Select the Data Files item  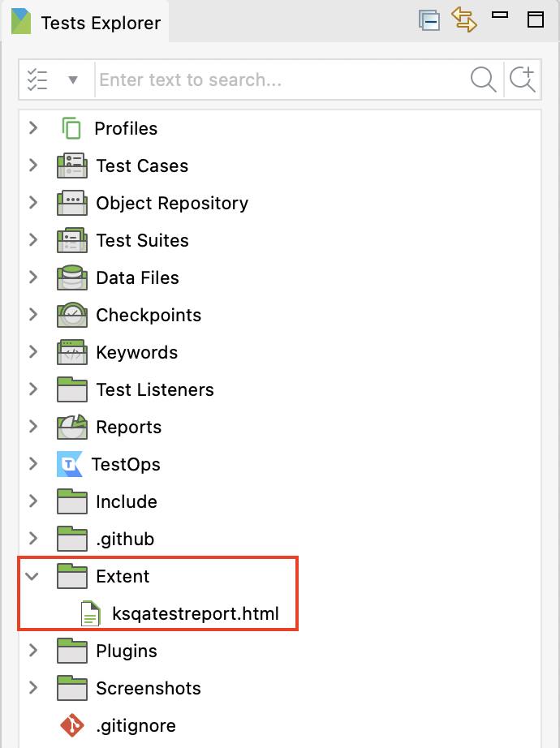(137, 277)
